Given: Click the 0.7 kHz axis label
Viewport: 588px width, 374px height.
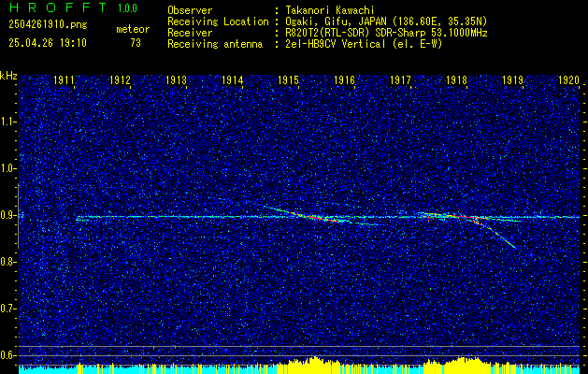Looking at the screenshot, I should point(7,309).
